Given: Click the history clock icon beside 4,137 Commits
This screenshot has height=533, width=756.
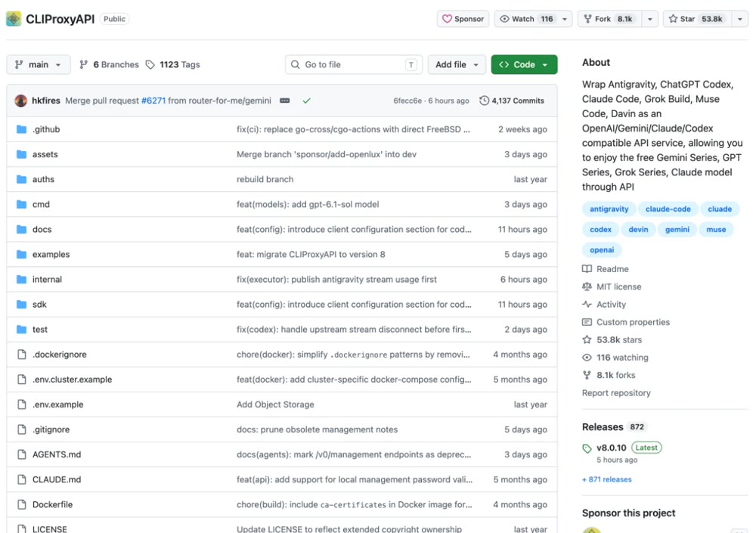Looking at the screenshot, I should pos(484,101).
